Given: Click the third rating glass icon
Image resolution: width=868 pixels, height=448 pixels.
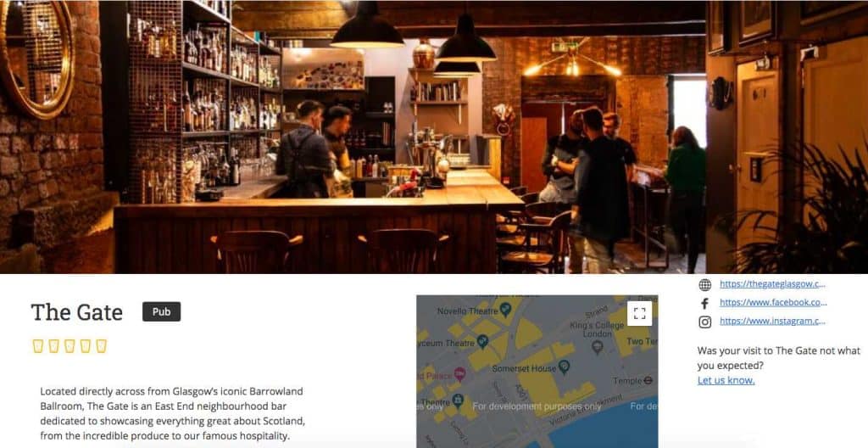Looking at the screenshot, I should (x=70, y=346).
